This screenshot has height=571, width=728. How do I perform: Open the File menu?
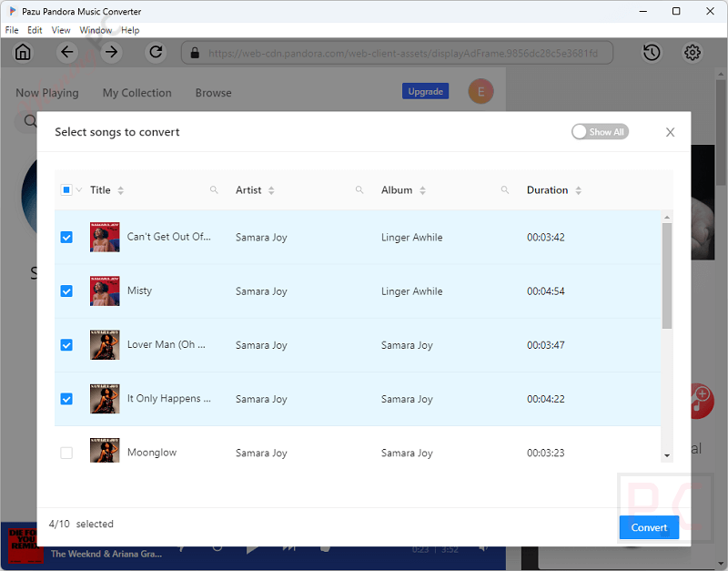pyautogui.click(x=12, y=30)
